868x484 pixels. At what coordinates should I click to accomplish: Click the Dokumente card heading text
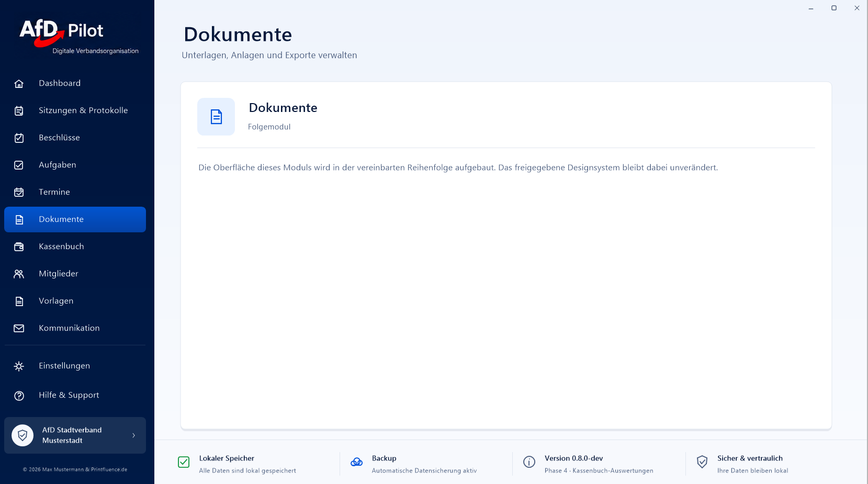tap(283, 108)
